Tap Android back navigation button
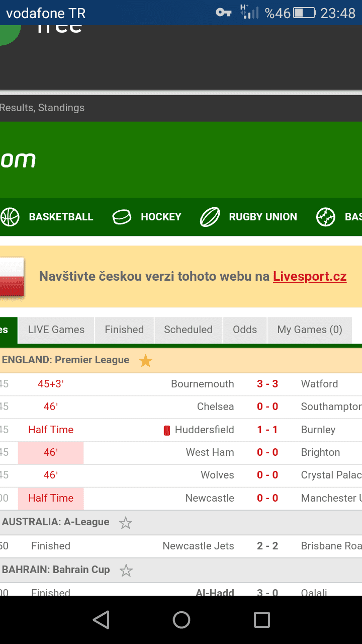362x644 pixels. 101,620
